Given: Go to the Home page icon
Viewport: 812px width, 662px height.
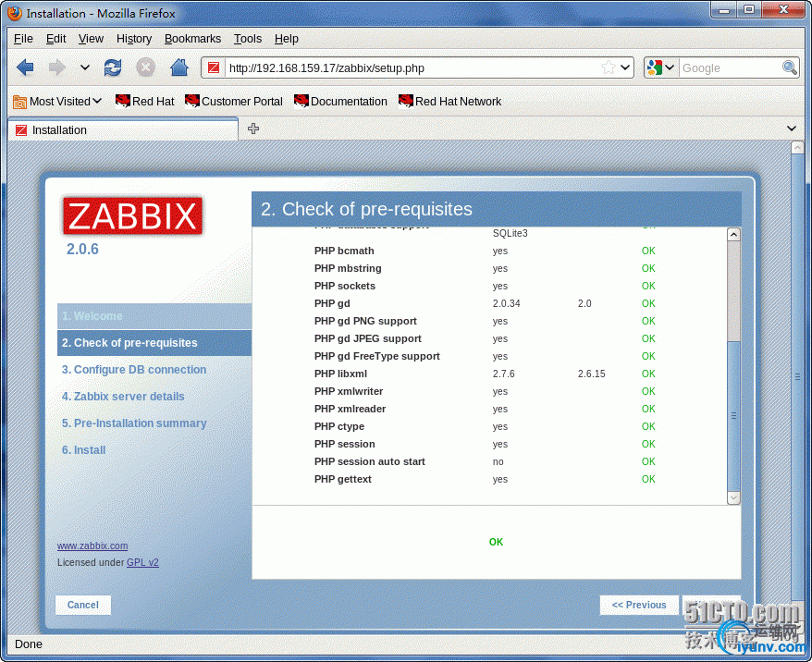Looking at the screenshot, I should [179, 67].
